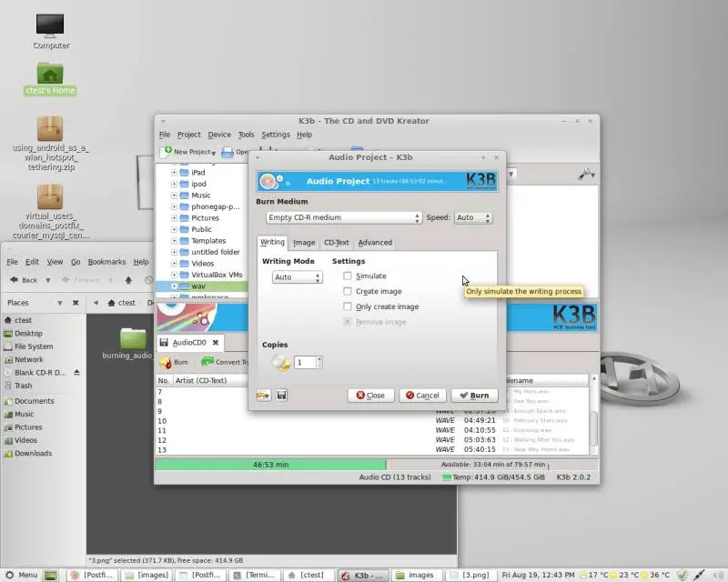Viewport: 728px width, 582px height.
Task: Expand the wav folder in K3b tree
Action: [174, 286]
